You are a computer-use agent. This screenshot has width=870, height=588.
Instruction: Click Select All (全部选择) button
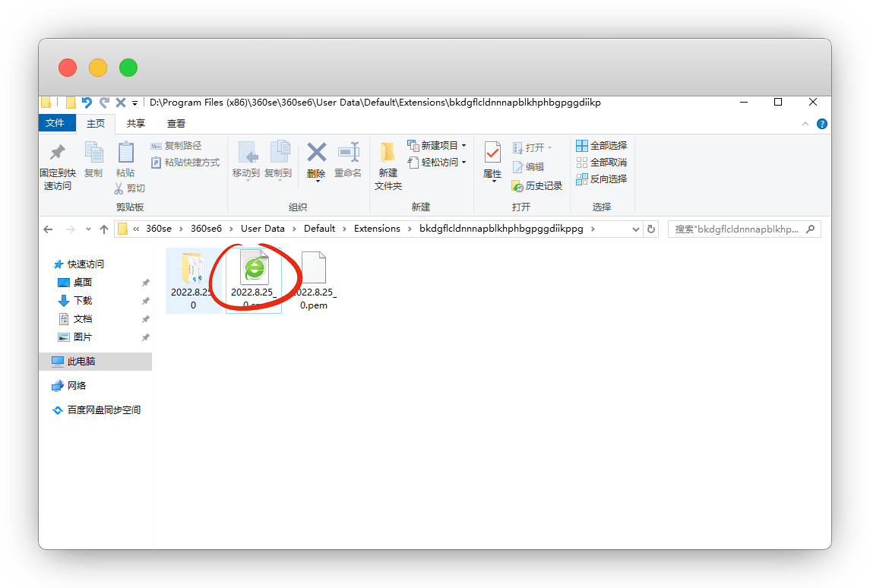(x=602, y=146)
